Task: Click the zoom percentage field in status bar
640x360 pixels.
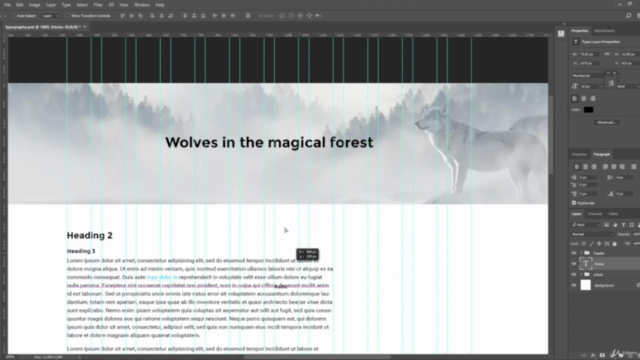Action: 10,357
